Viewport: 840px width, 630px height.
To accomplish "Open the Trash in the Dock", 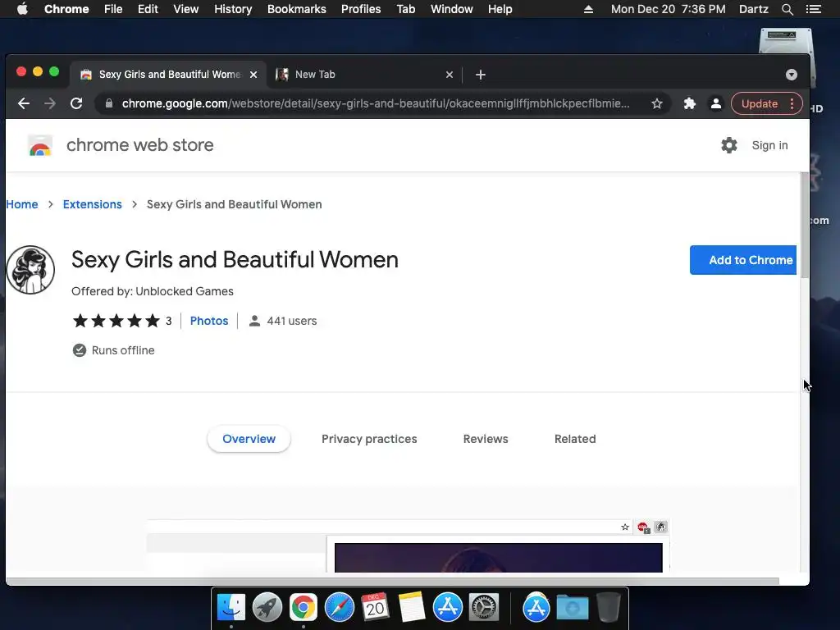I will pyautogui.click(x=608, y=608).
